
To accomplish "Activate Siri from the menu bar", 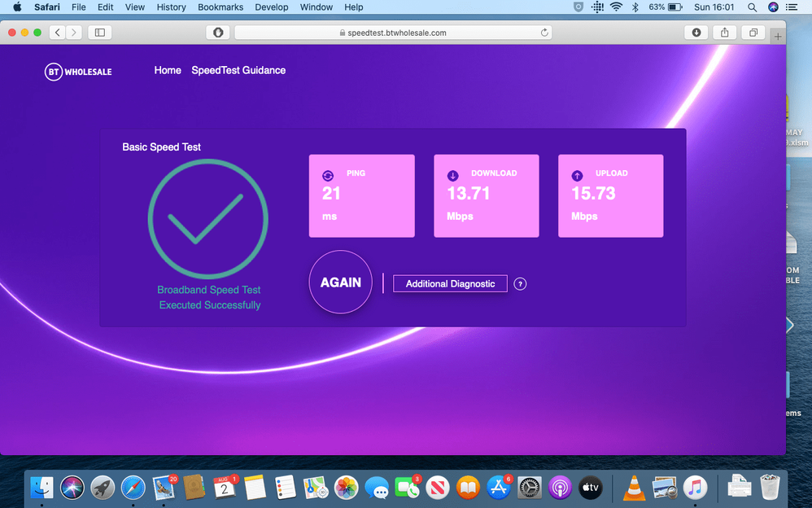I will click(772, 7).
